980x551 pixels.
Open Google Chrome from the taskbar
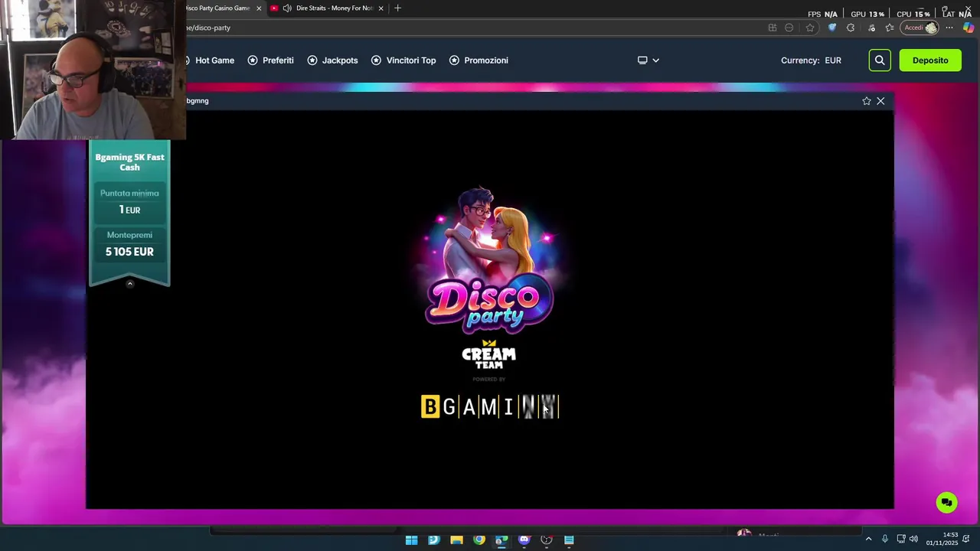tap(479, 540)
